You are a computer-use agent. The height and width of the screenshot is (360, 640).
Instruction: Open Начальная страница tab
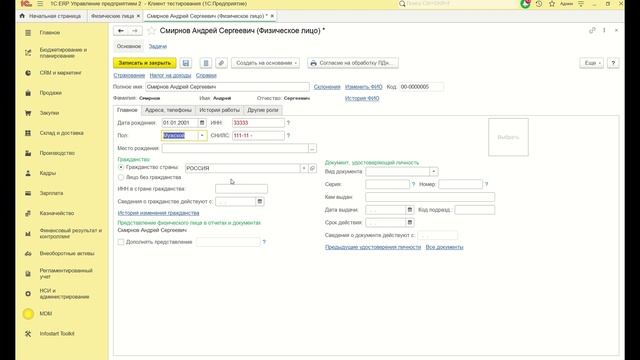coord(51,16)
